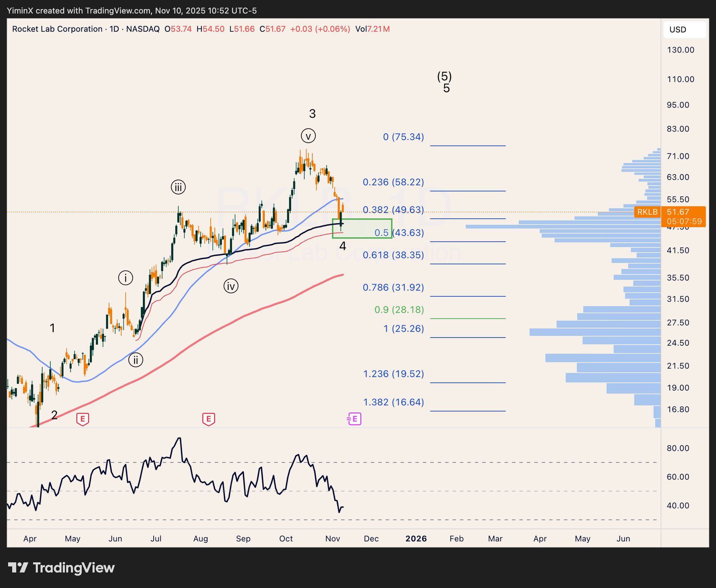Viewport: 716px width, 588px height.
Task: Click the TradingView logo at bottom left
Action: point(62,568)
